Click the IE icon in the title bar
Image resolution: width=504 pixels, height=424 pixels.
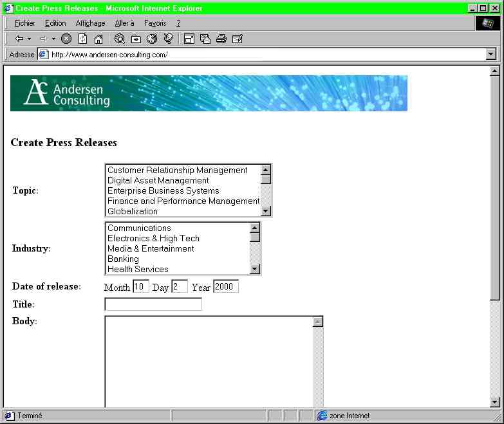(x=8, y=8)
